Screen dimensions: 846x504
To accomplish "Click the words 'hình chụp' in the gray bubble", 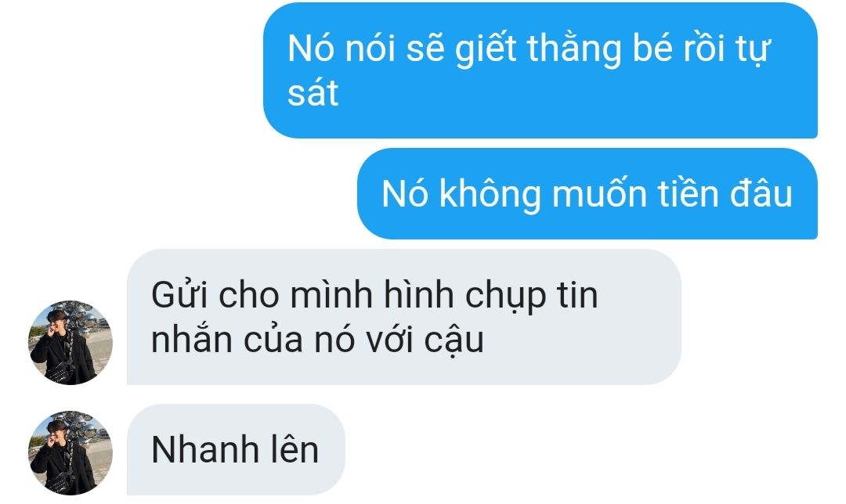I will [465, 296].
